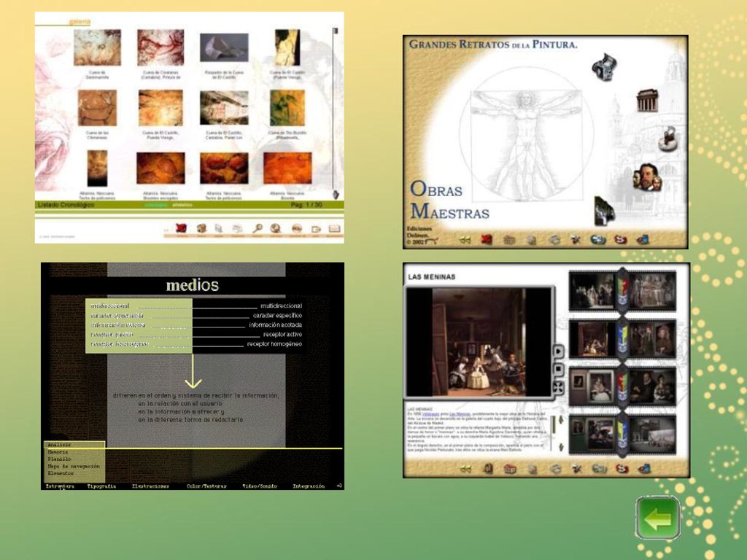Click the blue exit icon in Obras Maestras toolbar
Viewport: 747px width, 560px height.
(643, 239)
